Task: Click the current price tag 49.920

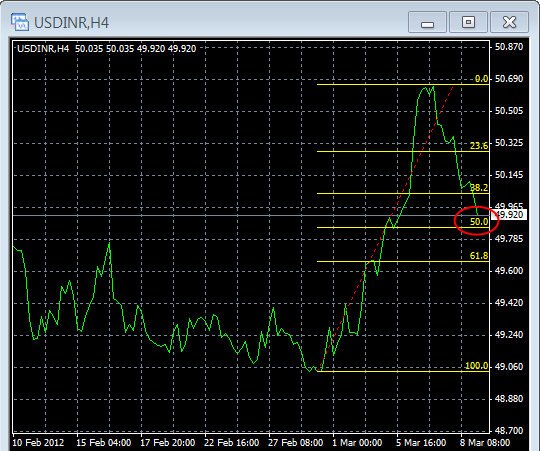Action: point(509,215)
